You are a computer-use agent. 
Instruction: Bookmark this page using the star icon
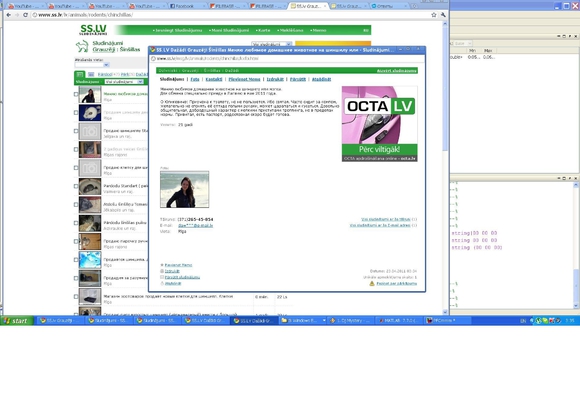pyautogui.click(x=434, y=15)
